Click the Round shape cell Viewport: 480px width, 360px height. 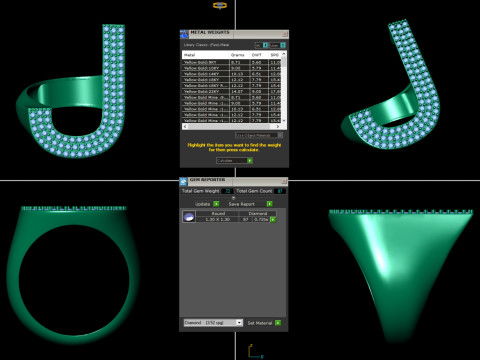point(217,213)
